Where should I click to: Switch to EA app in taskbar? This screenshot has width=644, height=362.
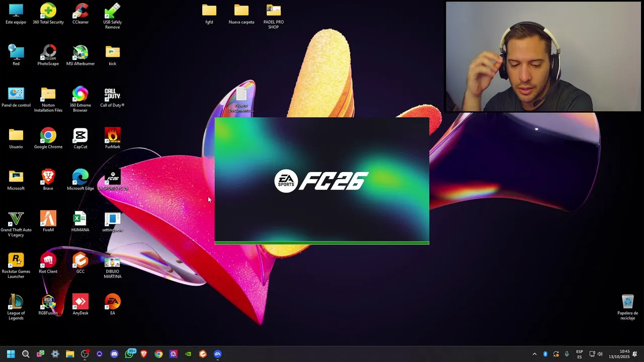218,354
